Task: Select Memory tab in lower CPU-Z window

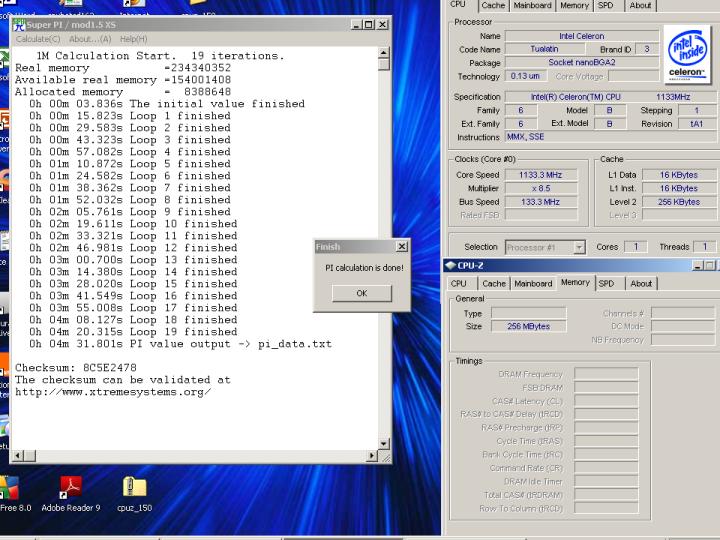Action: tap(575, 282)
